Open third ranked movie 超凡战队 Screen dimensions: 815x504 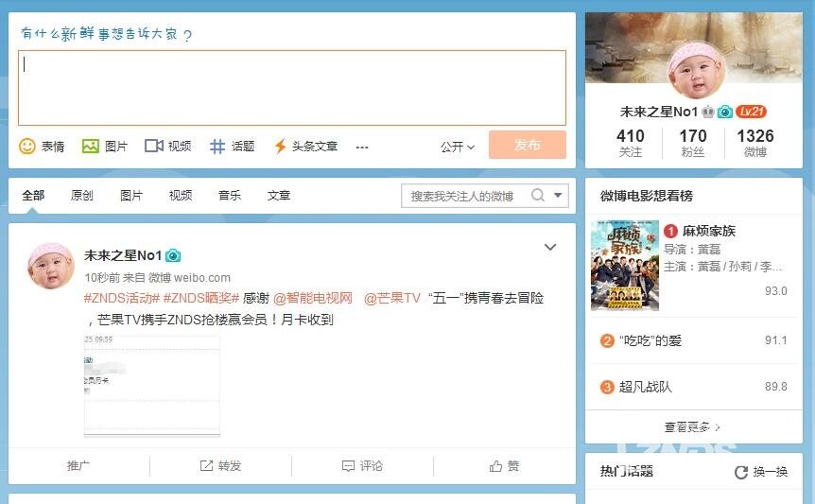pos(645,387)
